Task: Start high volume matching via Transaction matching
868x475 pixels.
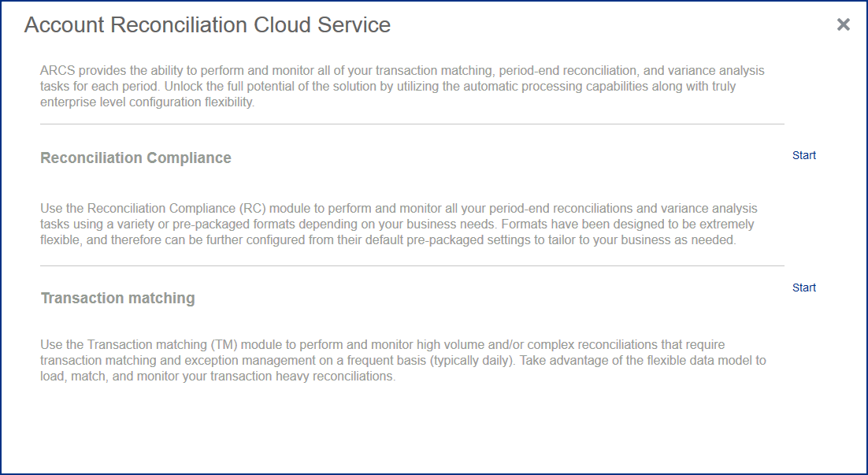Action: 803,288
